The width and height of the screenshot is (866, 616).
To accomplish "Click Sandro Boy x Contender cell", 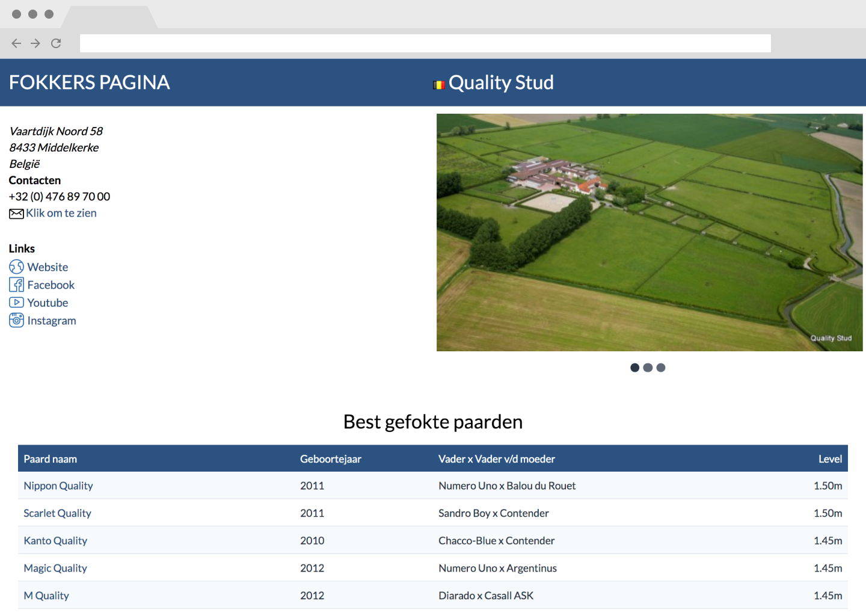I will [x=494, y=513].
